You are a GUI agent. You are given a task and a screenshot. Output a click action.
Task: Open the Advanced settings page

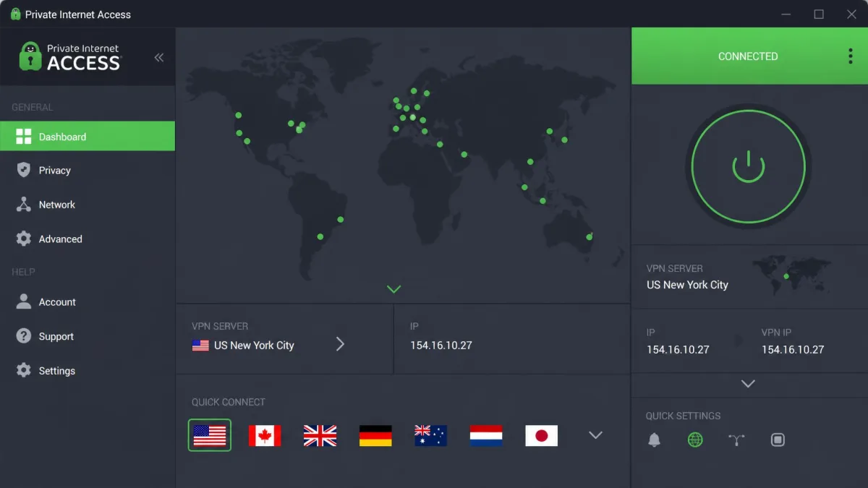[88, 239]
